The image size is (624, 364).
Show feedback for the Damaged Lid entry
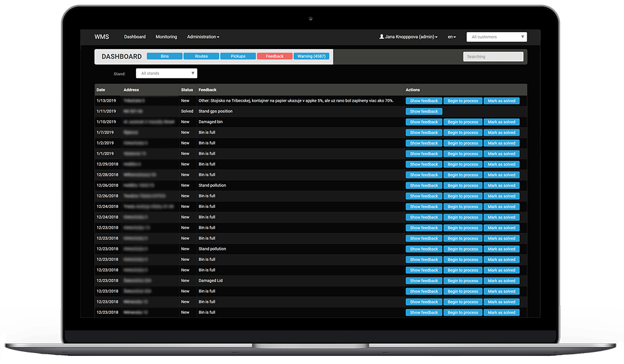[424, 281]
